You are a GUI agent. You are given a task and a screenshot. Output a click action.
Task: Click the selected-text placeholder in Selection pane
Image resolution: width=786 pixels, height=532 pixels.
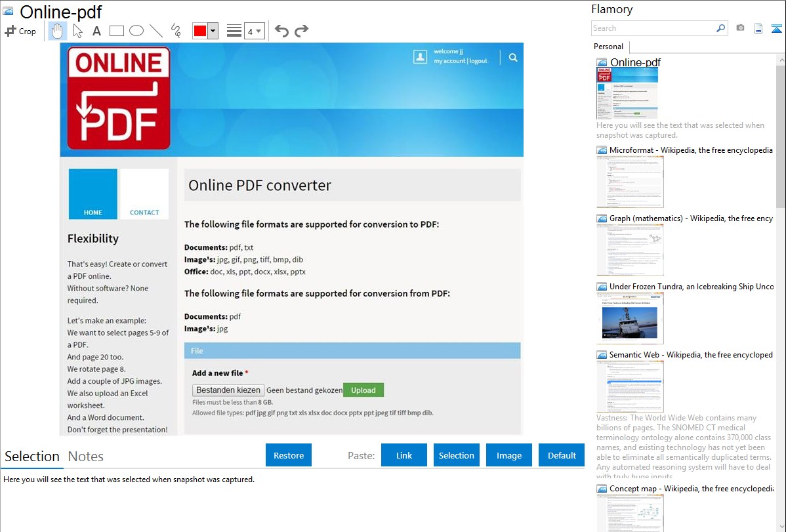pyautogui.click(x=129, y=480)
